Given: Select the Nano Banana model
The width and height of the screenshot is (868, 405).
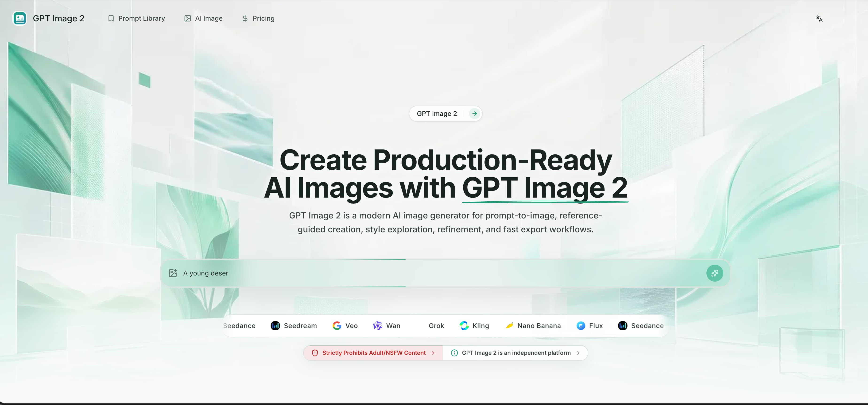Looking at the screenshot, I should click(533, 325).
